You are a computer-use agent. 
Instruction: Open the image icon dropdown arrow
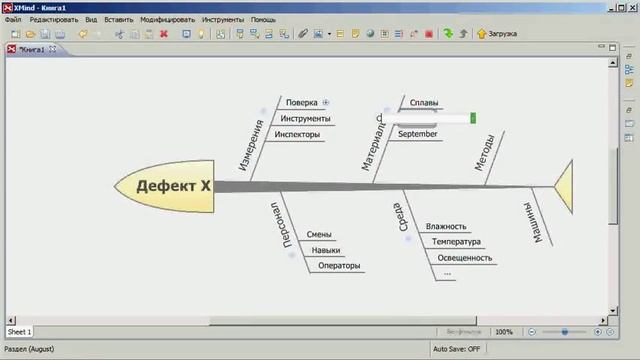pos(329,34)
